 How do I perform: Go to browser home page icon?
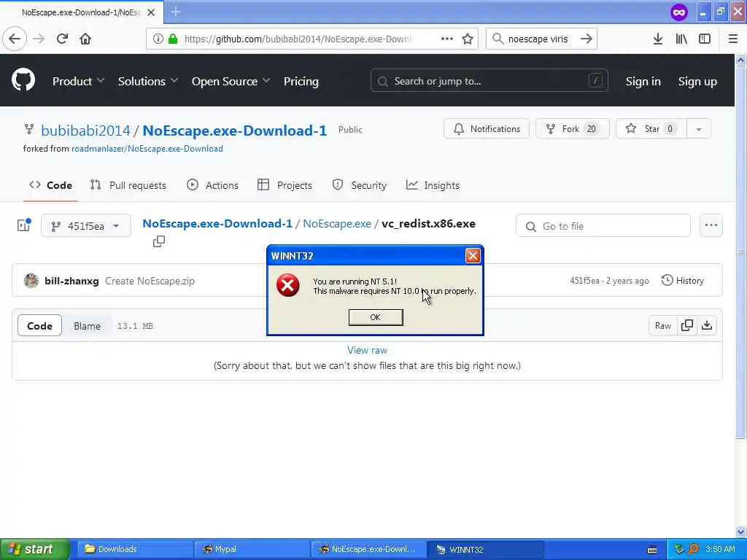(85, 39)
